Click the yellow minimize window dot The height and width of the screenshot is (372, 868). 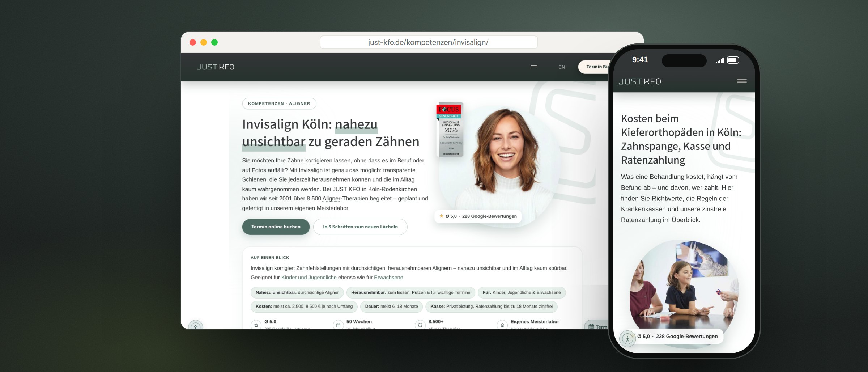(204, 42)
